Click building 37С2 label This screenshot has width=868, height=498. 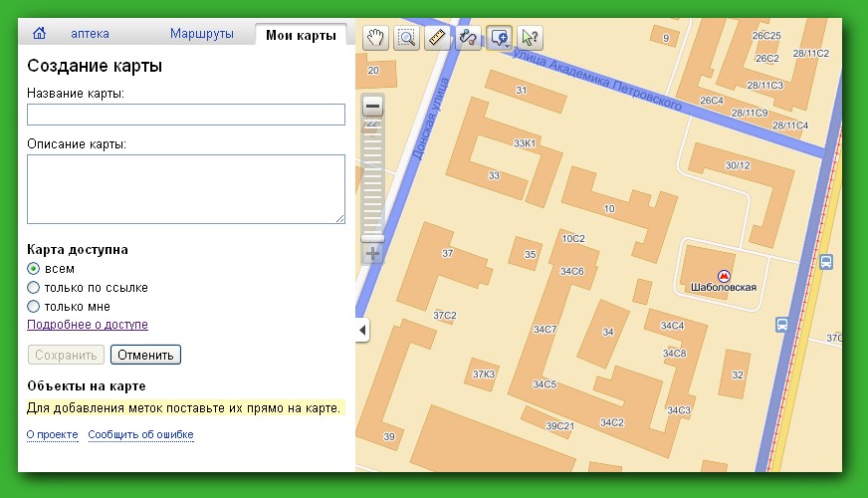click(445, 315)
